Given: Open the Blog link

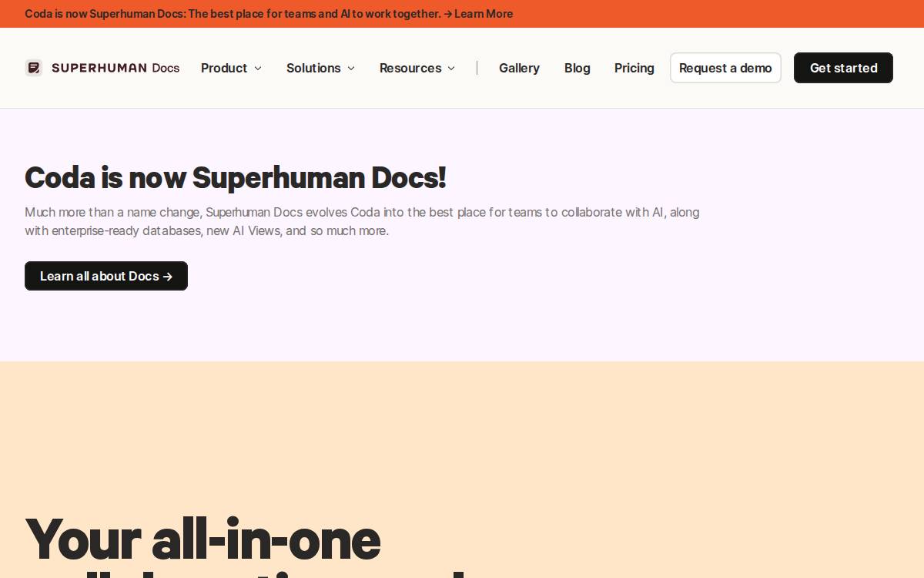Looking at the screenshot, I should pyautogui.click(x=577, y=68).
